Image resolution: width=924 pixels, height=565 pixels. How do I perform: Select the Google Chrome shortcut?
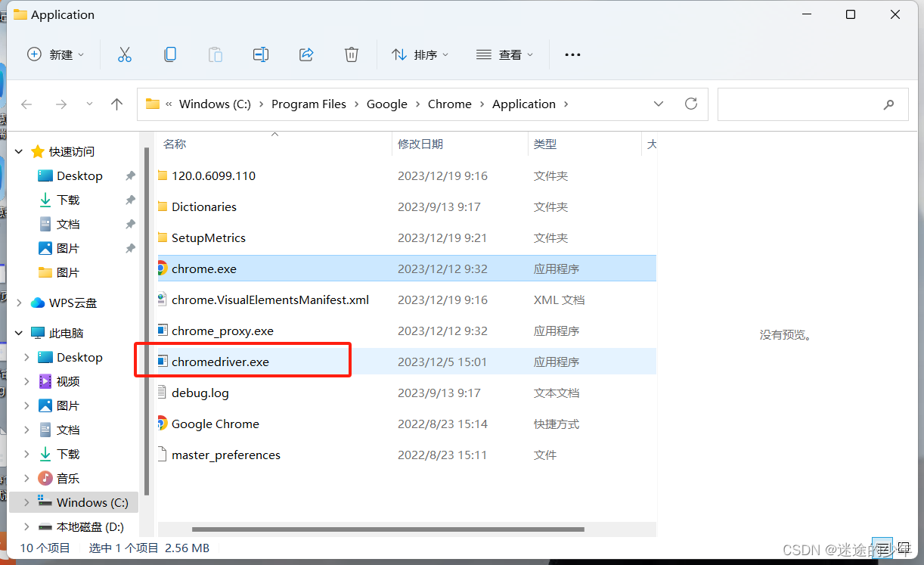[x=406, y=424]
